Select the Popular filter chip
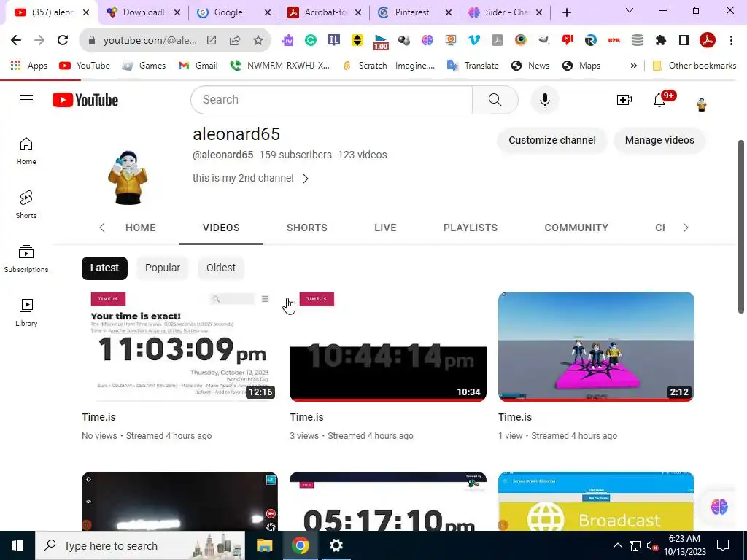Viewport: 747px width, 560px height. 163,268
